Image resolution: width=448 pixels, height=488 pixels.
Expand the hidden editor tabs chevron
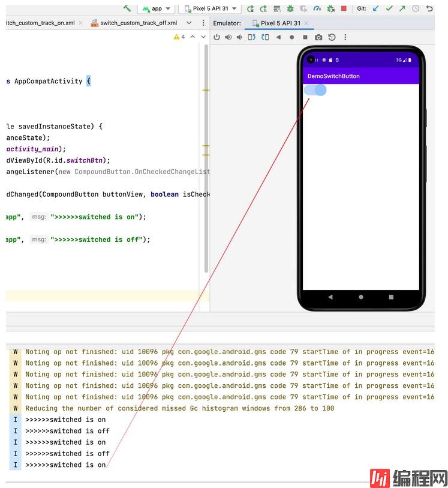(x=189, y=23)
